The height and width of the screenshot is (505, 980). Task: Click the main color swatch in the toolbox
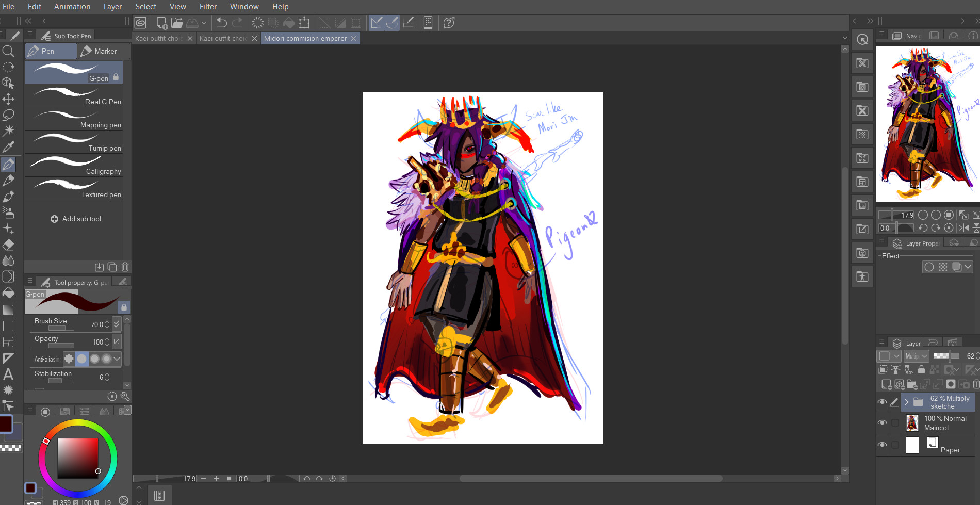[x=6, y=423]
